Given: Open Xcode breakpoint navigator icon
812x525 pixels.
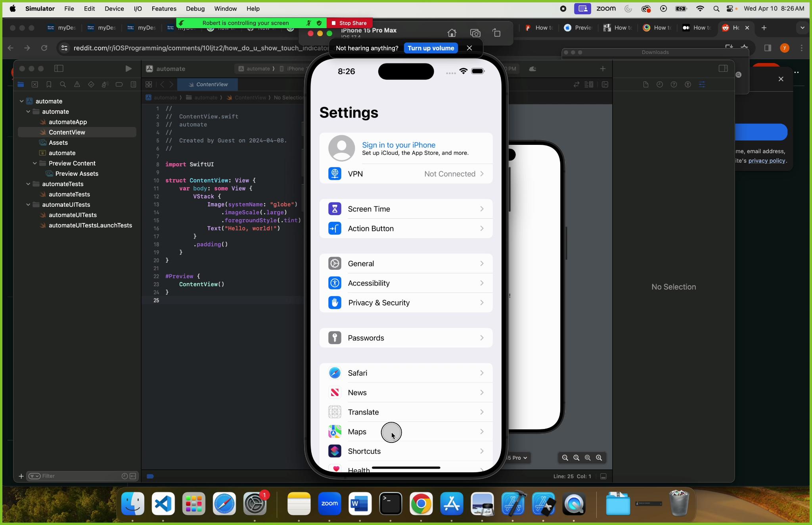Looking at the screenshot, I should pyautogui.click(x=119, y=85).
